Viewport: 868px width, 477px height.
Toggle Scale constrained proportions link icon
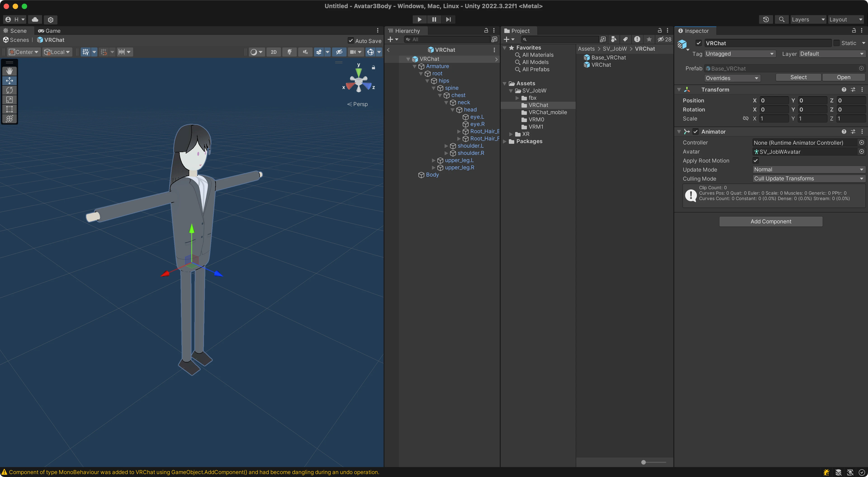(746, 118)
